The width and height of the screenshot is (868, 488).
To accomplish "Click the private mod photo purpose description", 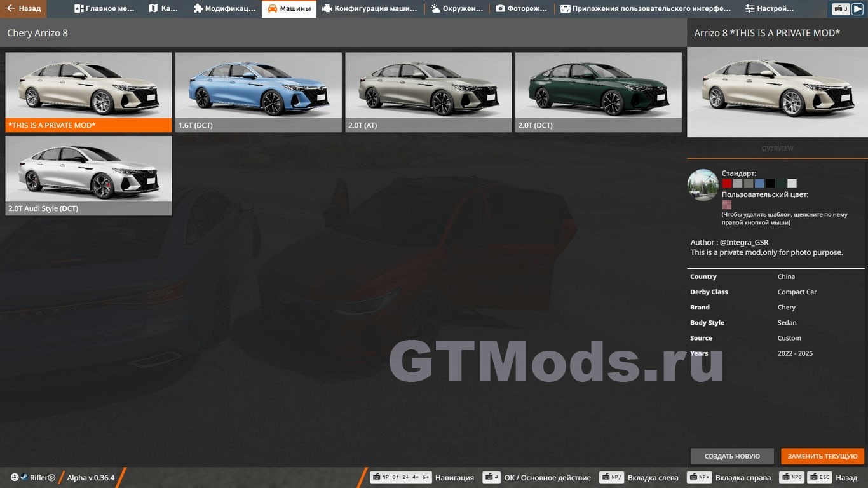I will [767, 252].
